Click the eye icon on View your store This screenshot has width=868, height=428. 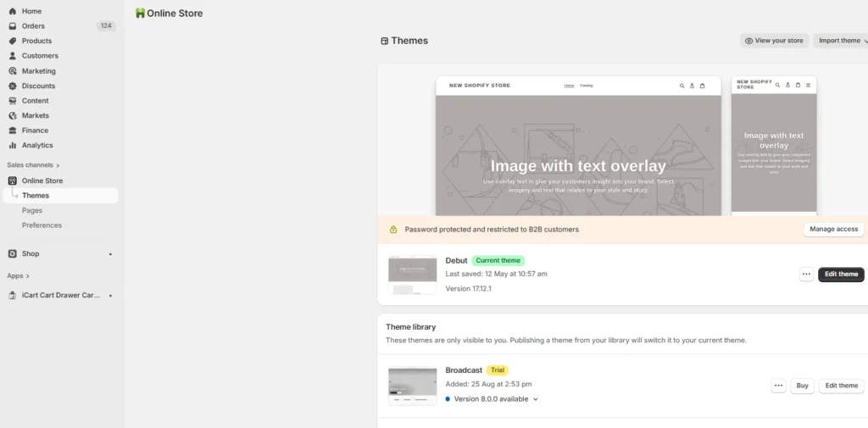(x=748, y=41)
